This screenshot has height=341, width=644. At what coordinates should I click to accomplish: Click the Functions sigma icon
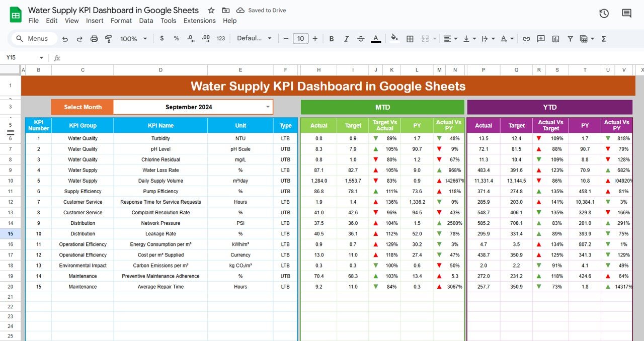[604, 39]
